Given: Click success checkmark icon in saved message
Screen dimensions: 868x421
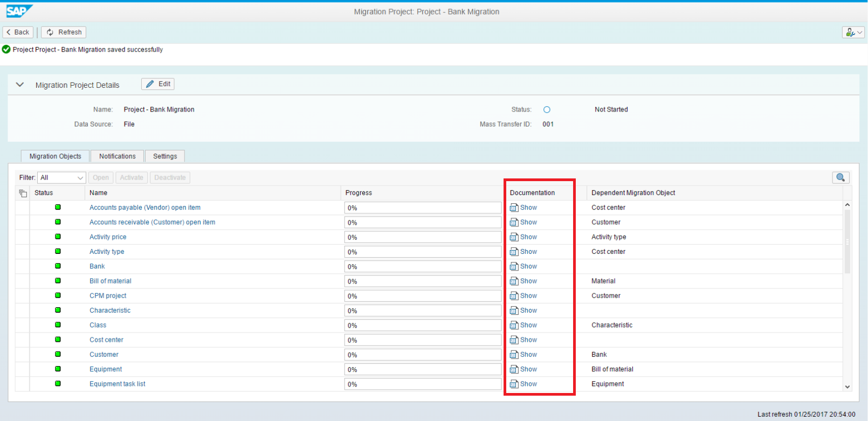Looking at the screenshot, I should tap(6, 49).
